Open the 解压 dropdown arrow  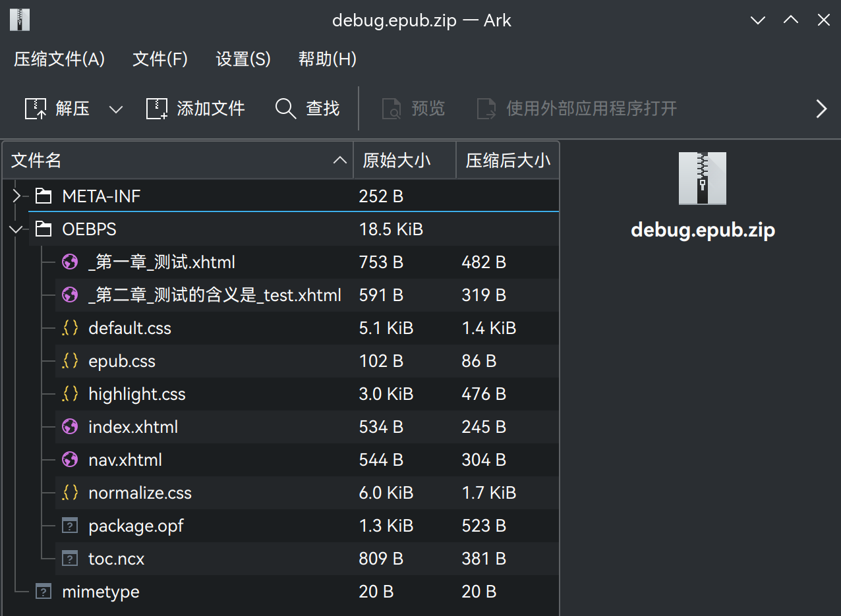[x=115, y=108]
